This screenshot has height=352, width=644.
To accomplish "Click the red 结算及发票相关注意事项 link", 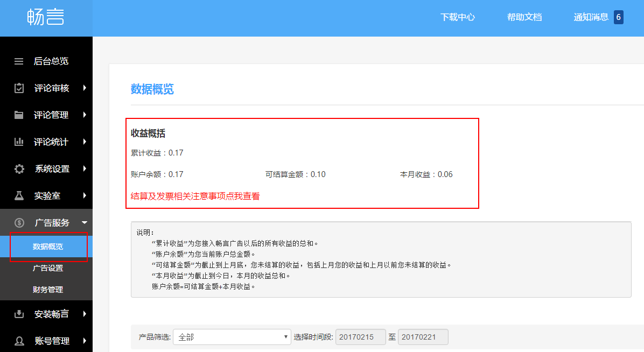I will click(x=195, y=196).
